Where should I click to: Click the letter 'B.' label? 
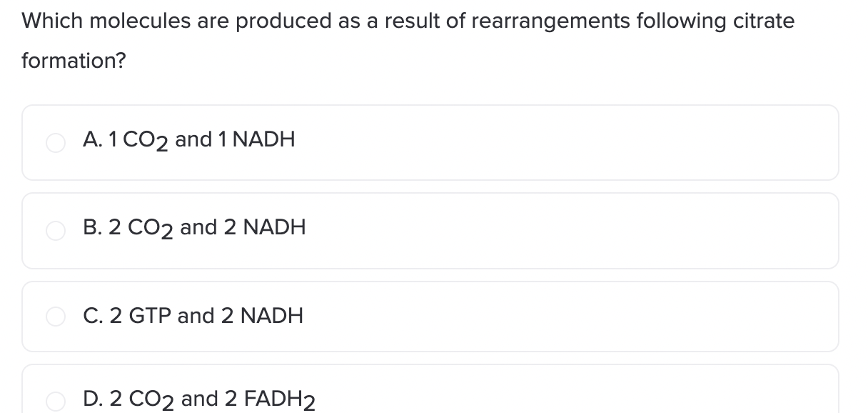92,228
